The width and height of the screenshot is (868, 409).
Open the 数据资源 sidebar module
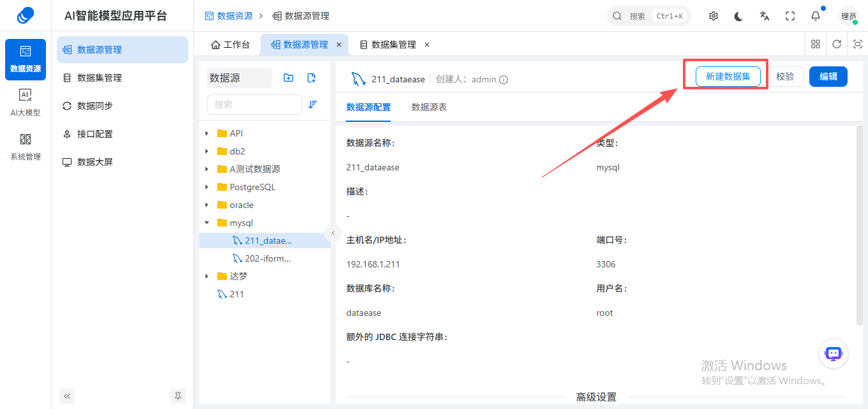(26, 59)
